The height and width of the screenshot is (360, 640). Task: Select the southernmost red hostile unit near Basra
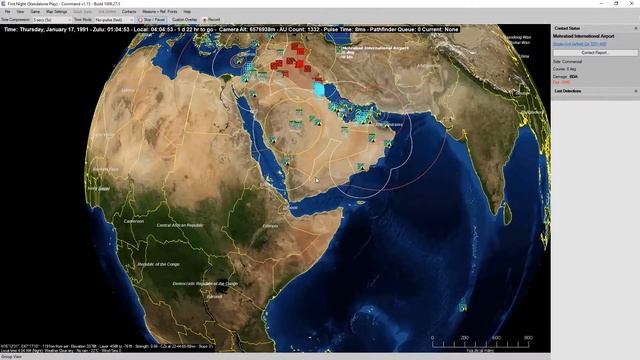tap(318, 80)
